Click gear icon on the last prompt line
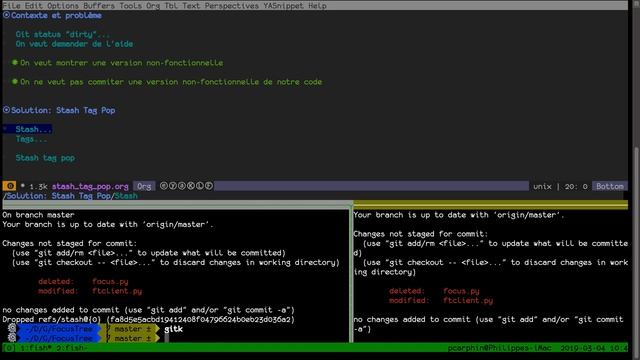 pos(12,338)
